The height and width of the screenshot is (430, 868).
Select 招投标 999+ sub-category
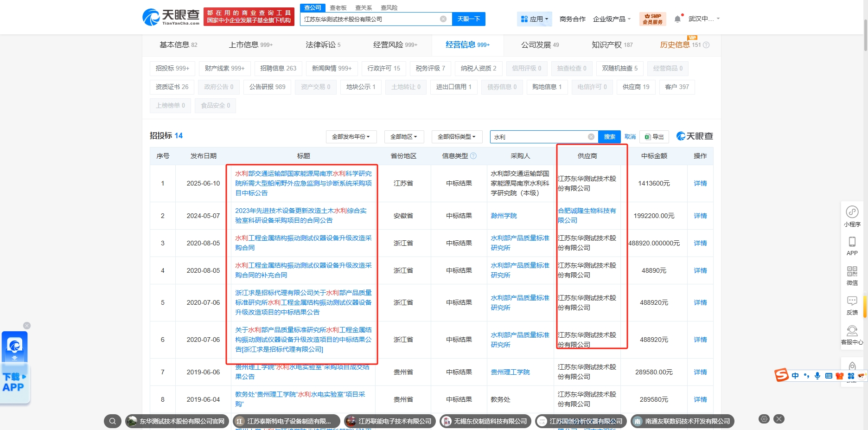172,68
